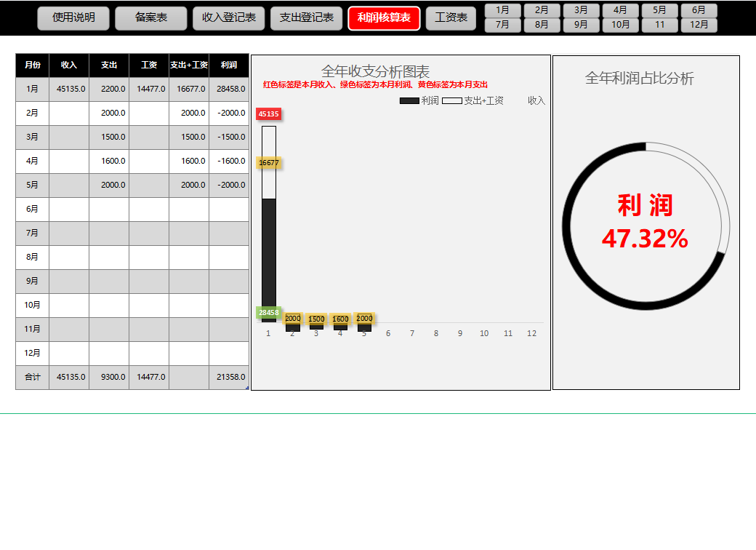Select the 利润 column header
This screenshot has width=756, height=550.
[x=229, y=65]
